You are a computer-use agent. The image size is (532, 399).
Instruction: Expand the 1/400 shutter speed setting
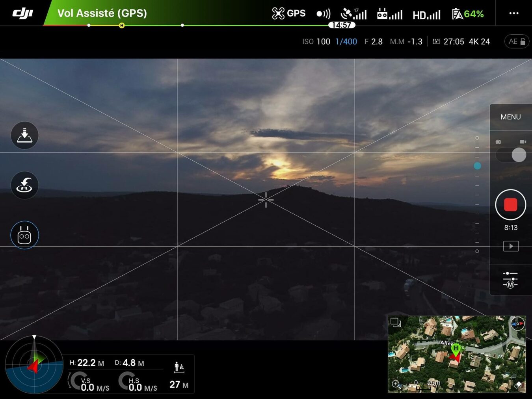pos(346,41)
